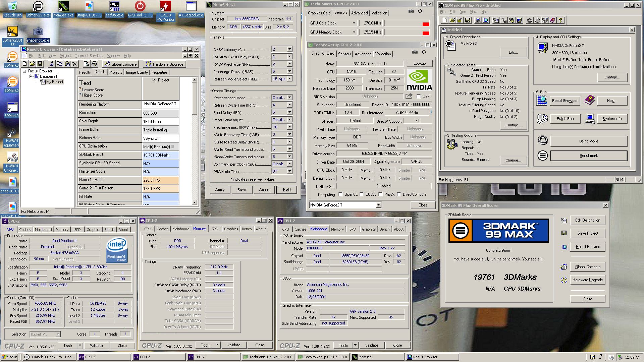Switch to Caches tab in the leftmost CPU-Z window
This screenshot has width=644, height=362.
[25, 230]
